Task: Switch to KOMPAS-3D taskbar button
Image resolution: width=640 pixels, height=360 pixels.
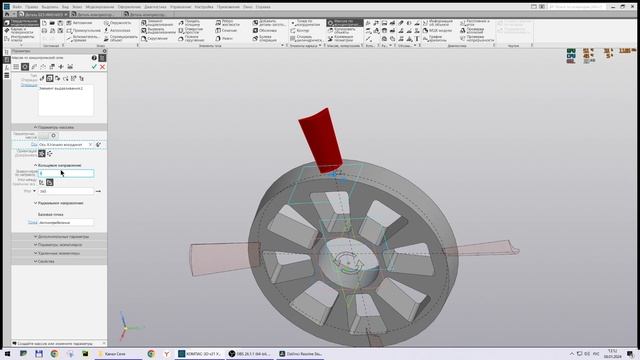Action: (200, 354)
